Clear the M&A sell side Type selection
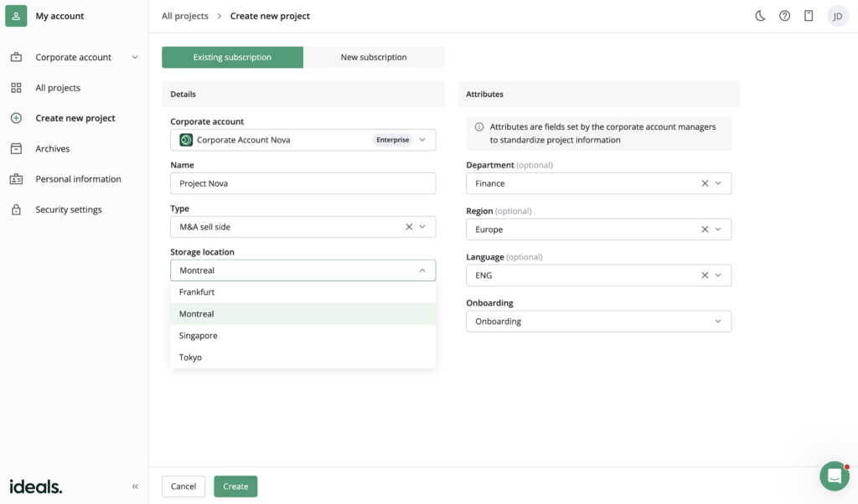The image size is (858, 504). [x=409, y=227]
